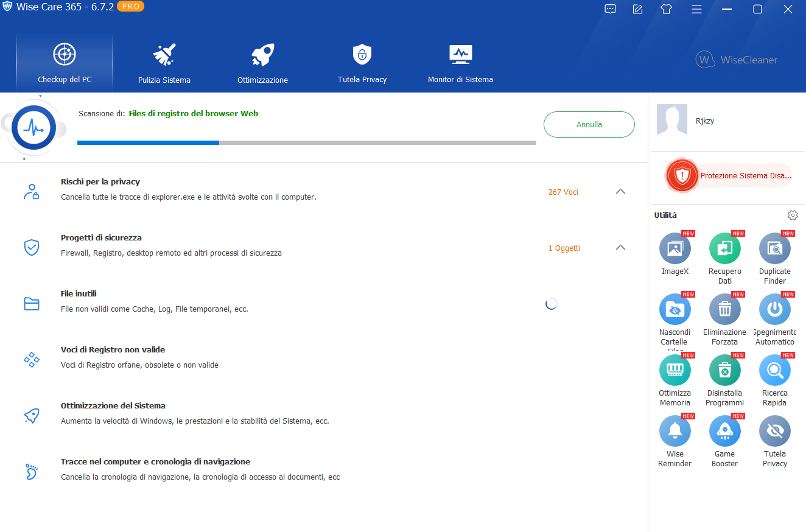Launch Eliminazione Forzata tool
Screen dimensions: 806x532
725,309
